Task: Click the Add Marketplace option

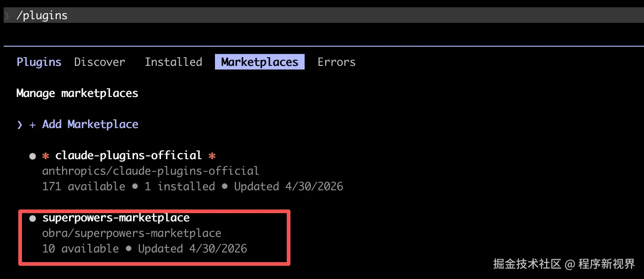Action: coord(90,124)
